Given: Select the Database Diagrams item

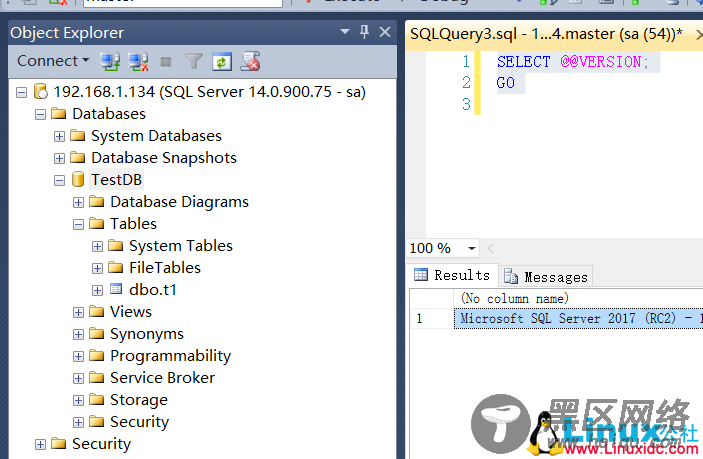Looking at the screenshot, I should tap(179, 202).
